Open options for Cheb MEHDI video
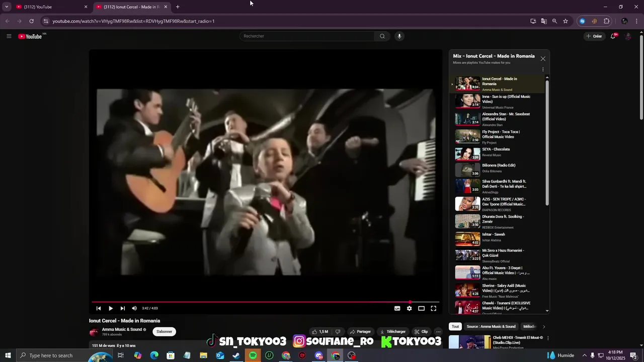This screenshot has height=362, width=644. pos(548,338)
